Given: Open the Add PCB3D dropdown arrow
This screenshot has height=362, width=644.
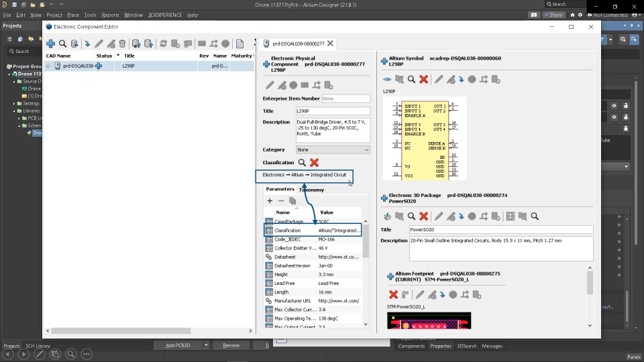Looking at the screenshot, I should pos(206,345).
